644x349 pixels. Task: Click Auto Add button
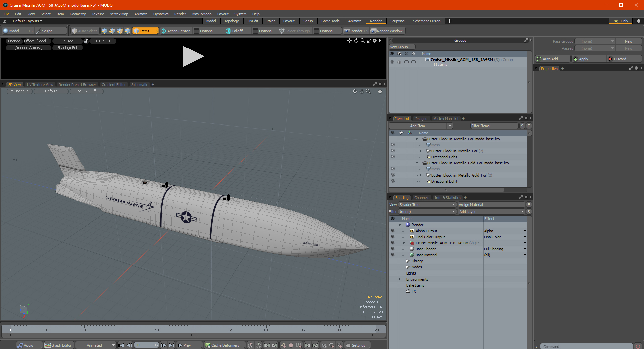pos(553,59)
